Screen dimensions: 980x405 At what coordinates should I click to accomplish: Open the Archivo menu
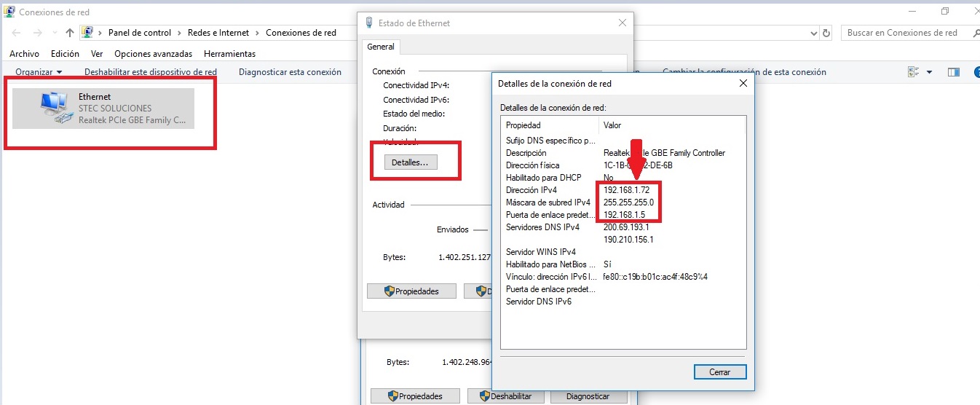pos(24,54)
